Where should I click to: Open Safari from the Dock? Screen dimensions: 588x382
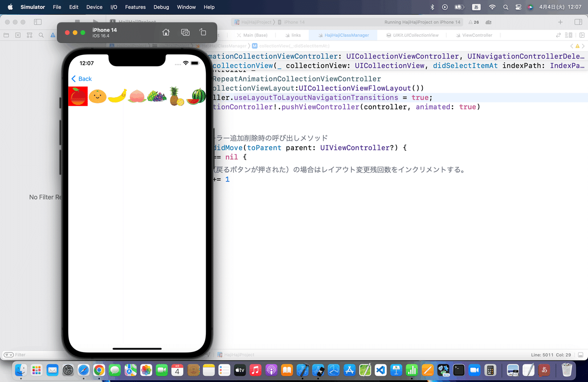tap(83, 369)
